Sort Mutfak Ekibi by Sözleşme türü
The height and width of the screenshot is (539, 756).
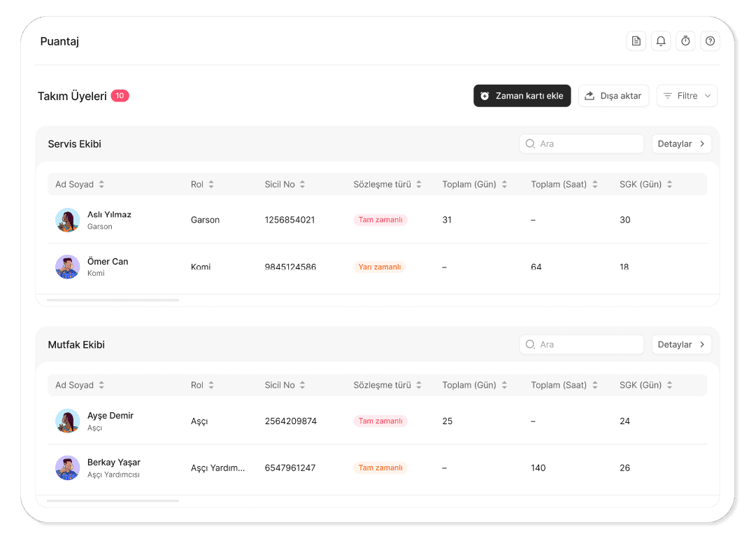coord(418,385)
